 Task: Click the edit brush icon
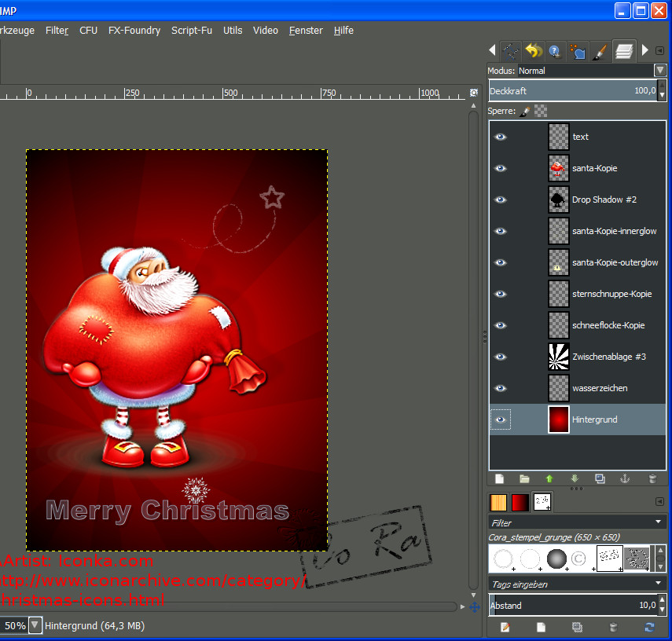505,627
